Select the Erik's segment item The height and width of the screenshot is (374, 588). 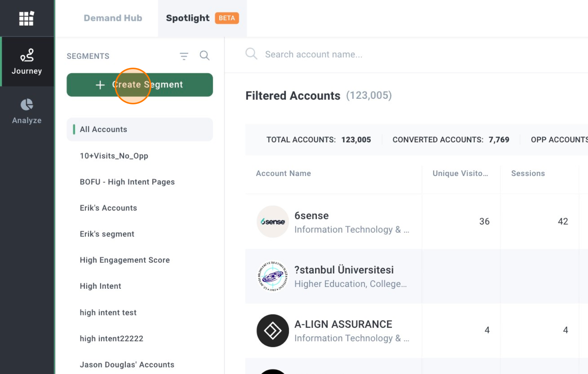[x=107, y=234]
